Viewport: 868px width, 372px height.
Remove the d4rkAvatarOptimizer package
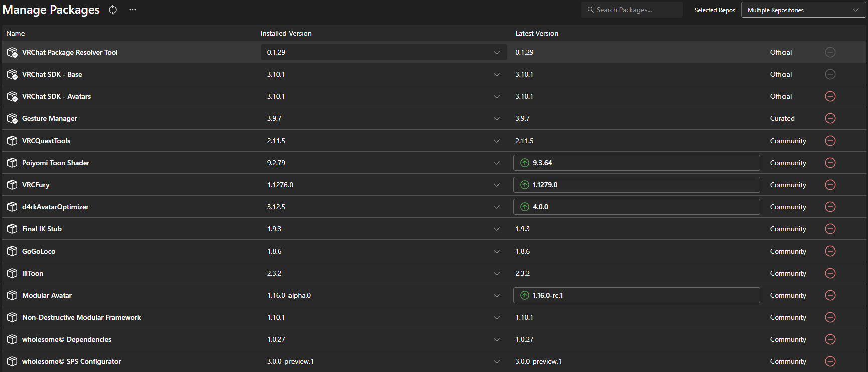point(830,207)
